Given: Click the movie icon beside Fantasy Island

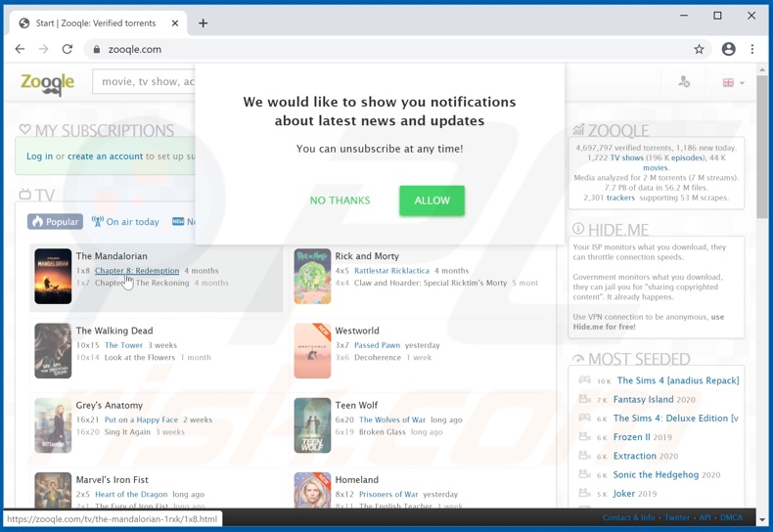Looking at the screenshot, I should point(585,398).
